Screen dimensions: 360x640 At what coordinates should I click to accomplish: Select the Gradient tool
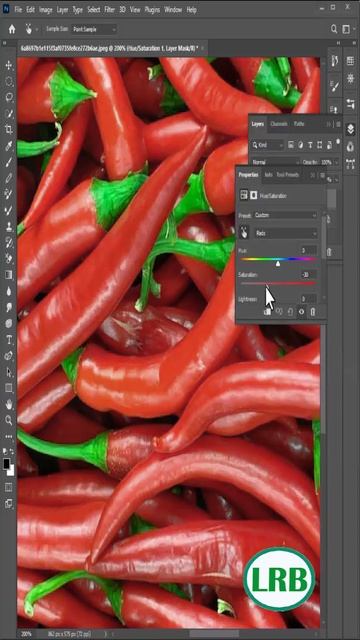9,275
